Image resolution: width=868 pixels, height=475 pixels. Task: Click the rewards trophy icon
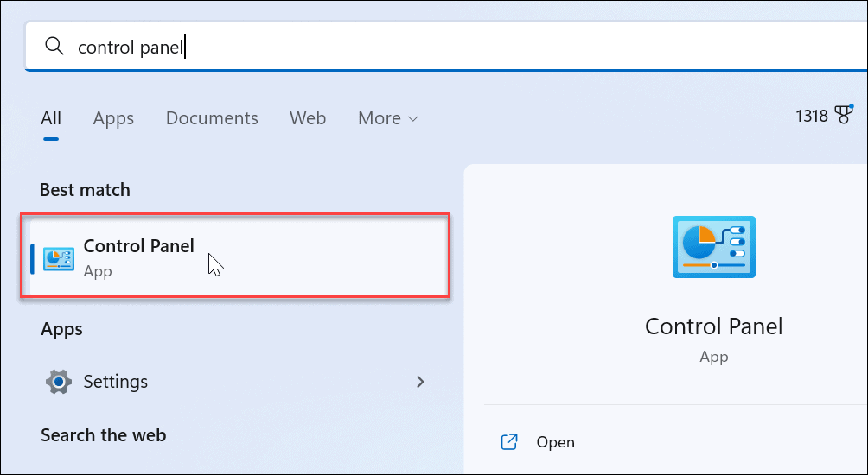(844, 116)
